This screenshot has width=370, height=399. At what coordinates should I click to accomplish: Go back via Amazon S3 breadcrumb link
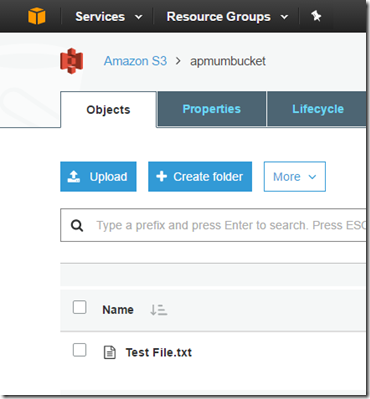click(x=135, y=61)
